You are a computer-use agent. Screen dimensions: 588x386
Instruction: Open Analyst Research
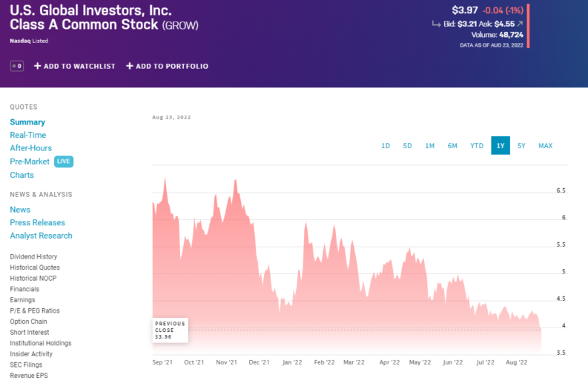pyautogui.click(x=42, y=236)
